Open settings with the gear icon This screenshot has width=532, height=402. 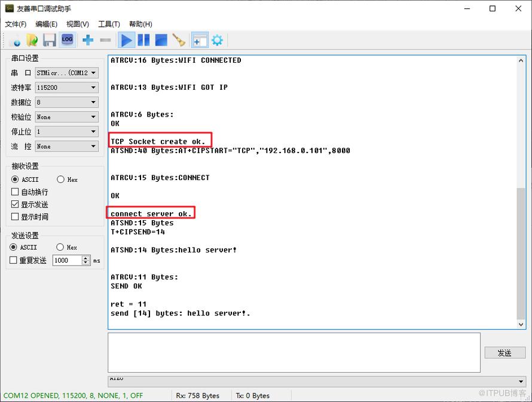coord(217,41)
